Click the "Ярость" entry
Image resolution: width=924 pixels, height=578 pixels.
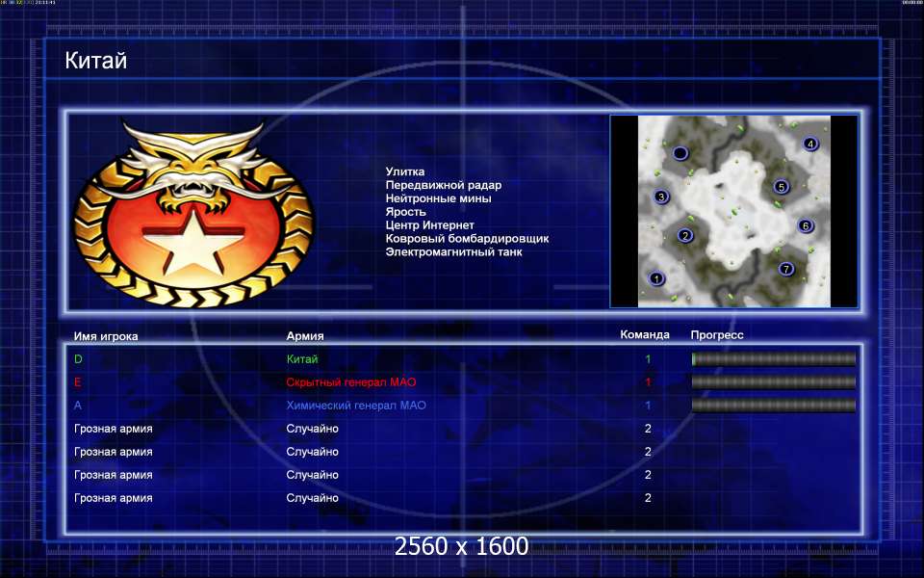pos(405,212)
